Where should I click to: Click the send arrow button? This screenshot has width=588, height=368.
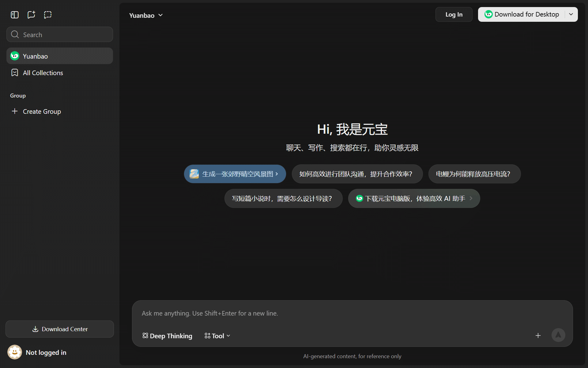pos(558,335)
